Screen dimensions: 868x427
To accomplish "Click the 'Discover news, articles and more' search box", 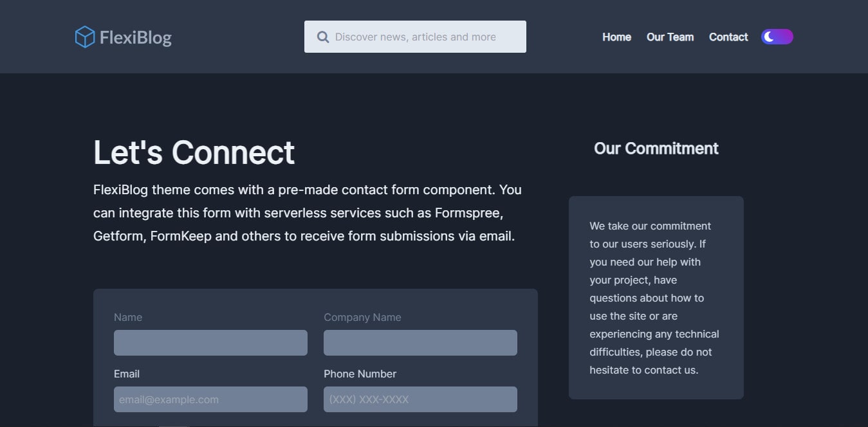I will [415, 37].
